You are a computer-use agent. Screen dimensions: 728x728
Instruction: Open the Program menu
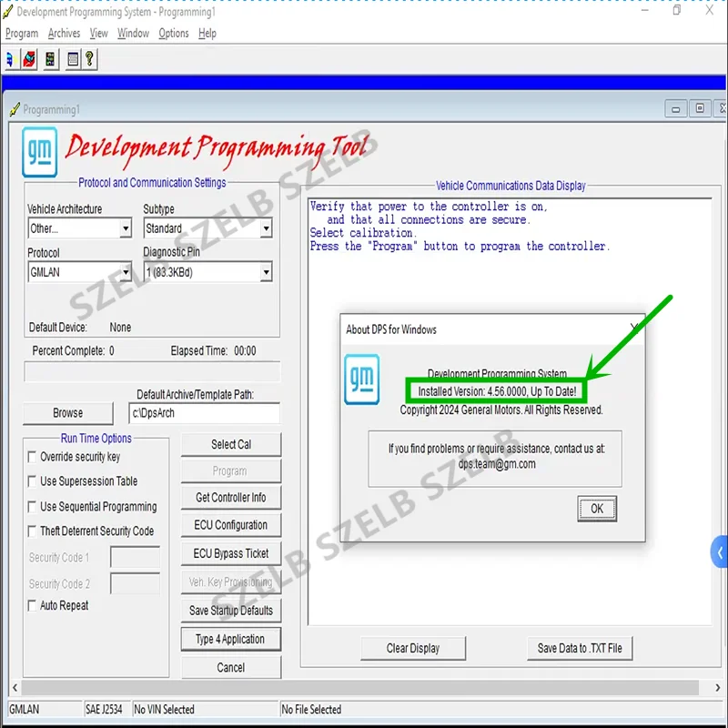tap(22, 34)
